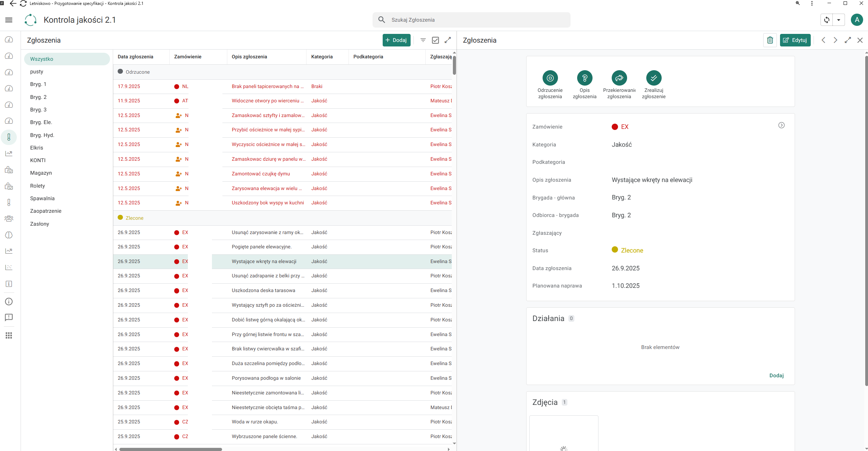868x451 pixels.
Task: Collapse the Odrzucone group header
Action: 282,72
